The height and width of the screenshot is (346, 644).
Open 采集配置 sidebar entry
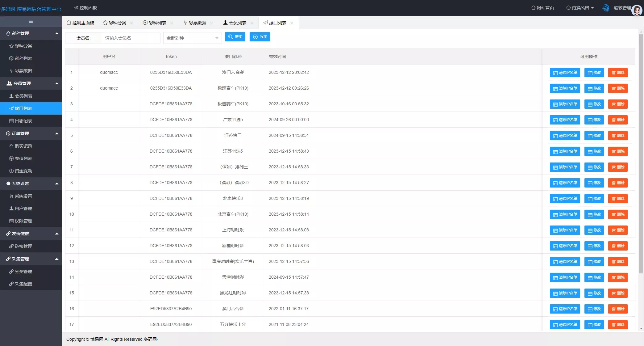click(x=23, y=284)
